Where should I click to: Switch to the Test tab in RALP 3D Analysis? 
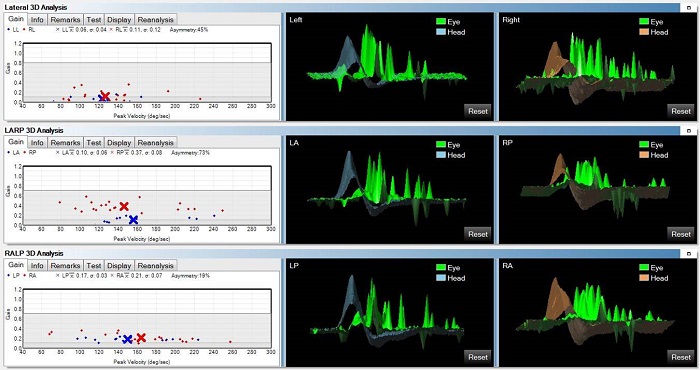coord(94,266)
